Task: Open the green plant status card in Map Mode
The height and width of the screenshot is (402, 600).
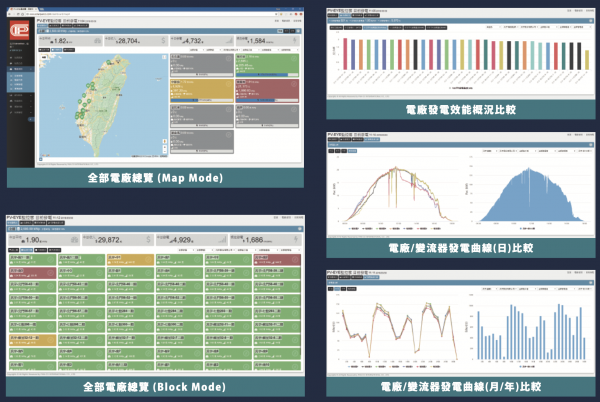Action: 268,65
